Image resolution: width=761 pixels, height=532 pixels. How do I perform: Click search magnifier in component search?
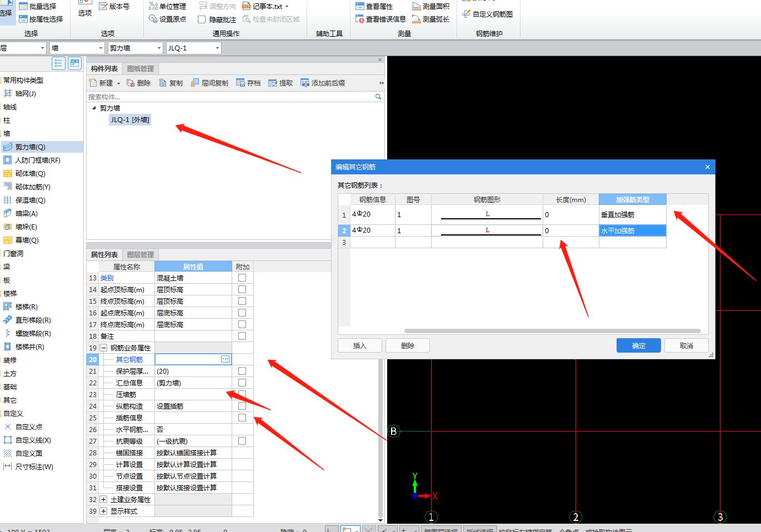378,97
